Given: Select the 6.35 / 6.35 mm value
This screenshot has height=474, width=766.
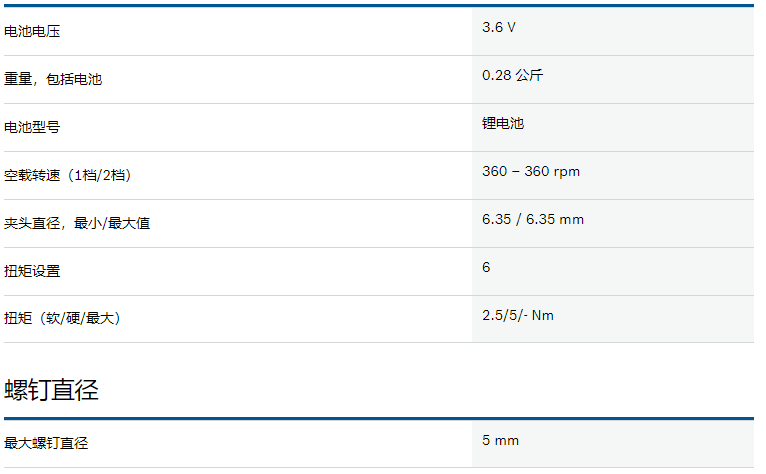Looking at the screenshot, I should click(x=533, y=219).
